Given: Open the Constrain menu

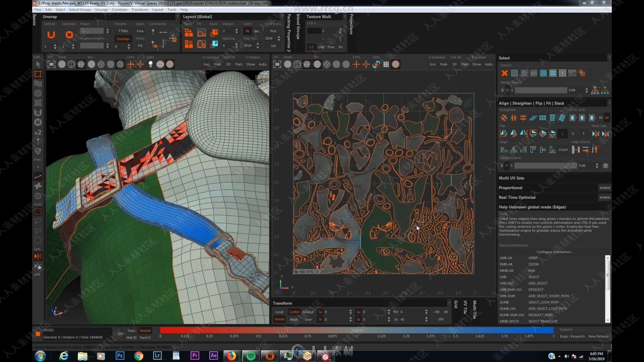Looking at the screenshot, I should tap(119, 10).
